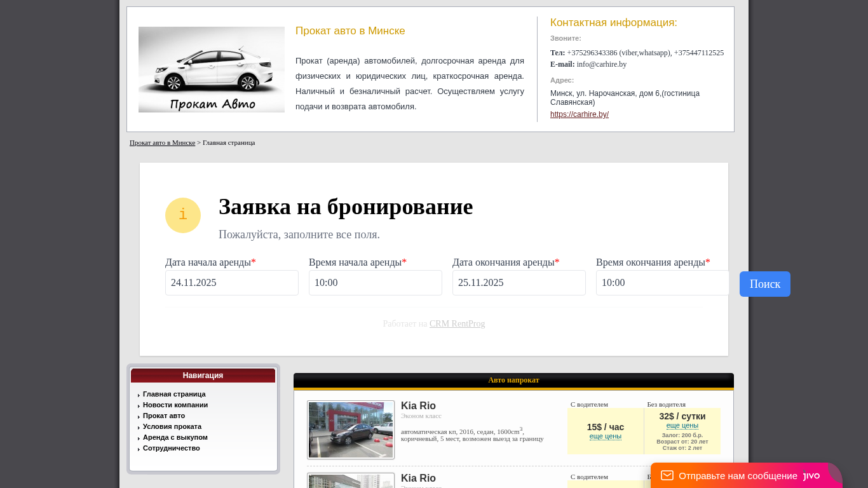
Task: Click the Прокат авто в Минске breadcrumb link
Action: pos(162,142)
